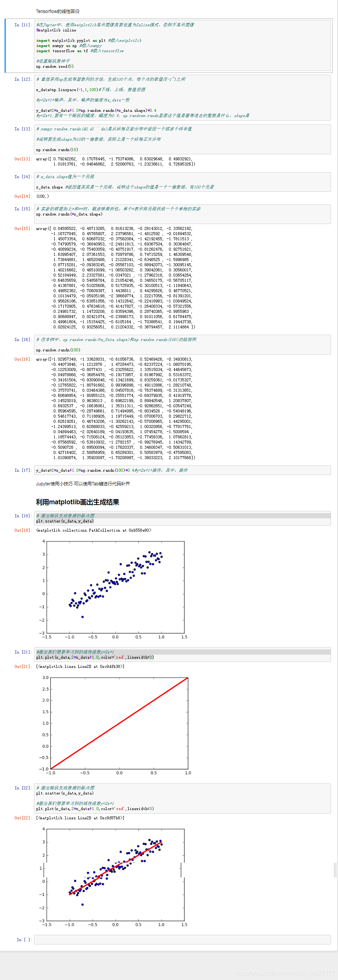Click the "(100,)" output of Out[14]
Image resolution: width=338 pixels, height=980 pixels.
43,196
